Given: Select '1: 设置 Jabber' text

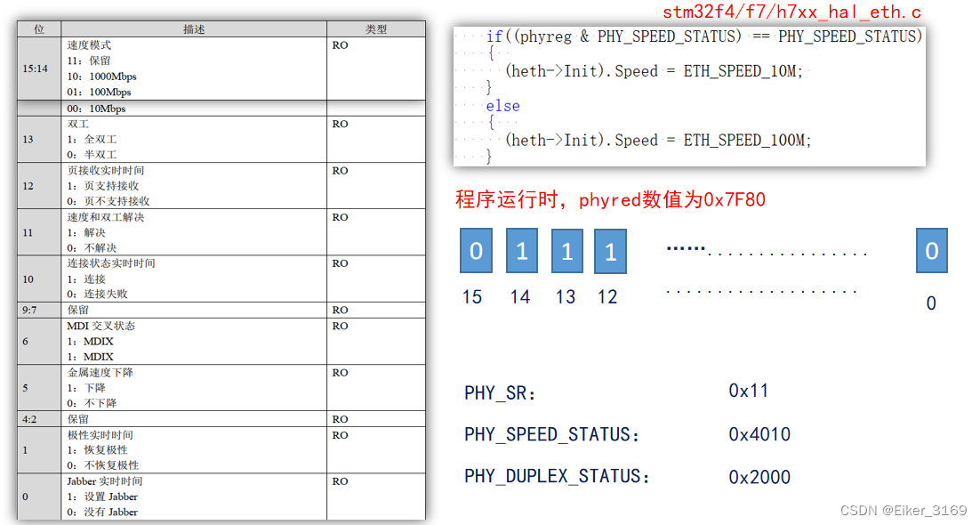Looking at the screenshot, I should pyautogui.click(x=102, y=497).
